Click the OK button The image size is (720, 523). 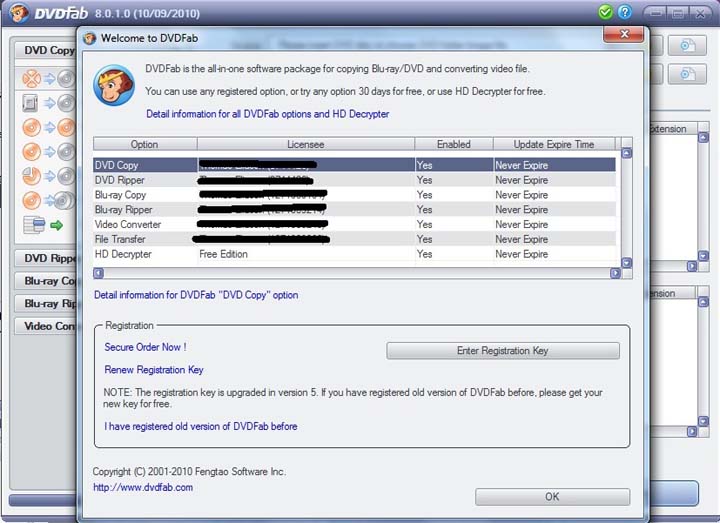point(552,497)
